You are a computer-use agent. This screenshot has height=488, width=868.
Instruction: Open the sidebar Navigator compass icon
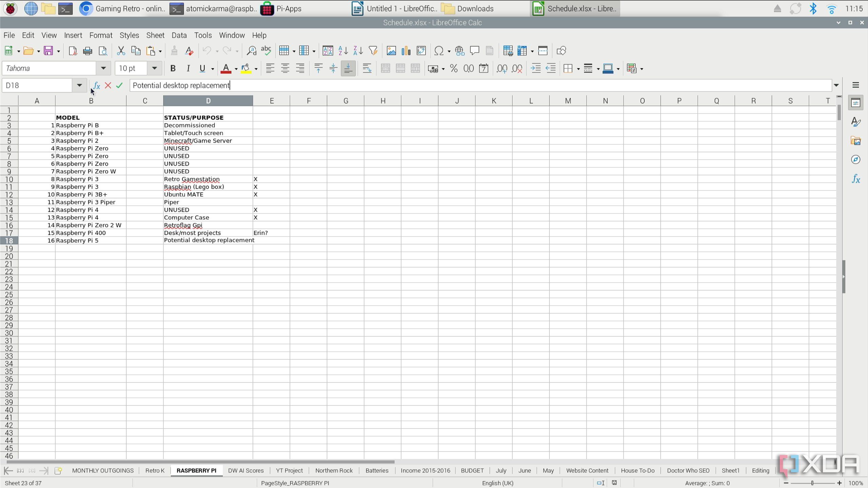tap(856, 160)
